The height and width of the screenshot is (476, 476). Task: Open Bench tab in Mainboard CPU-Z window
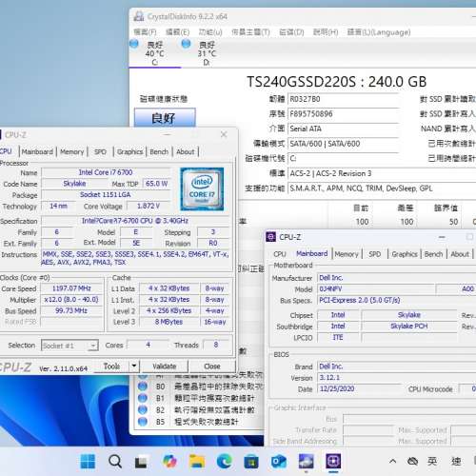433,254
